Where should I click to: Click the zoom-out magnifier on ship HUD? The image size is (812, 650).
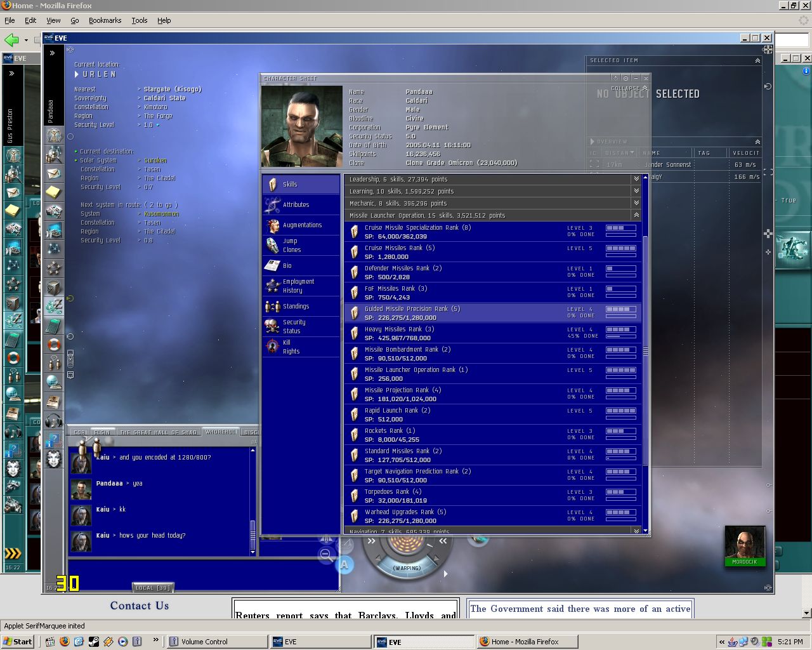pos(327,555)
